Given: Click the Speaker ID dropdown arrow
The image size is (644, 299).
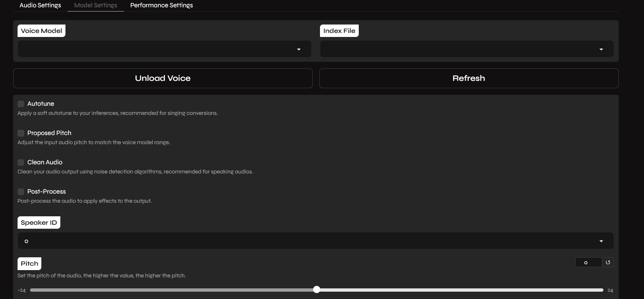Looking at the screenshot, I should [x=601, y=241].
